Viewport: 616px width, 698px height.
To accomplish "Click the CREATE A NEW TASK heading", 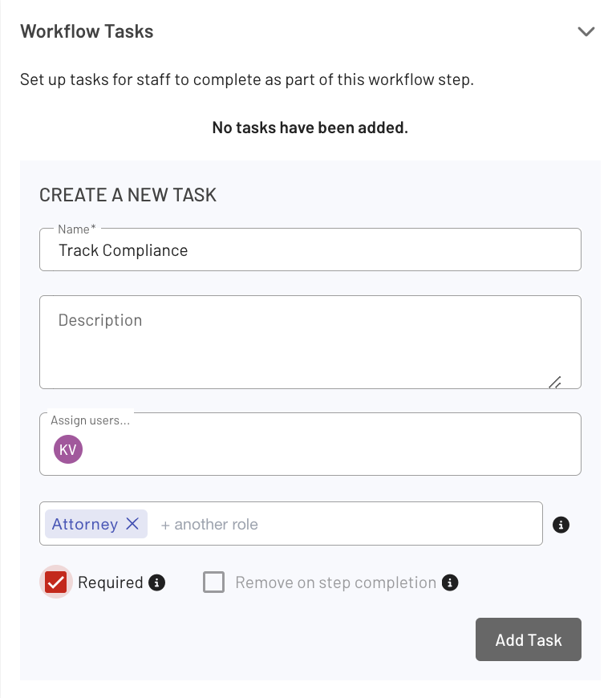I will (128, 195).
